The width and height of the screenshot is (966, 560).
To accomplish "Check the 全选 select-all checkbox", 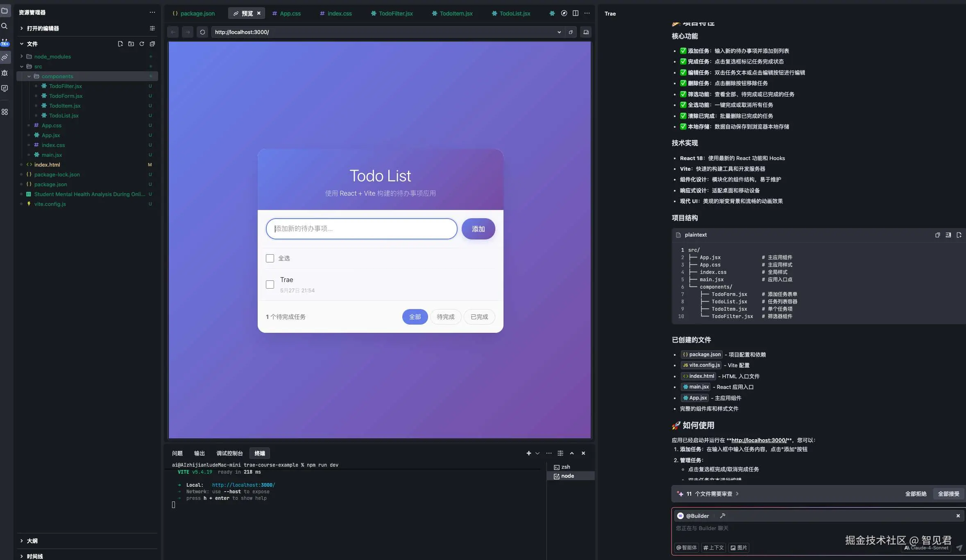I will coord(270,258).
